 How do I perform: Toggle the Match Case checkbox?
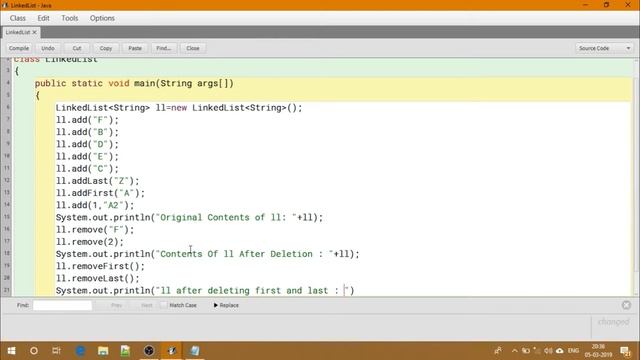(x=164, y=305)
